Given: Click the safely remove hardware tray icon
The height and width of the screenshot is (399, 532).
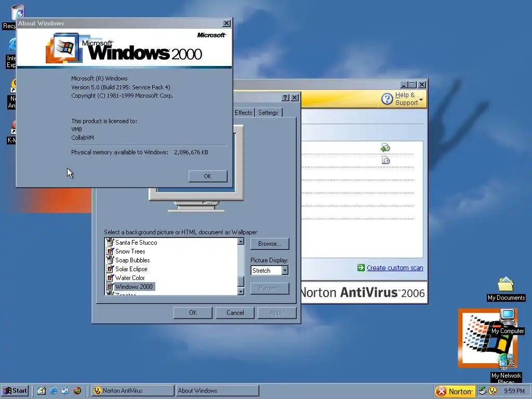Looking at the screenshot, I should (482, 391).
